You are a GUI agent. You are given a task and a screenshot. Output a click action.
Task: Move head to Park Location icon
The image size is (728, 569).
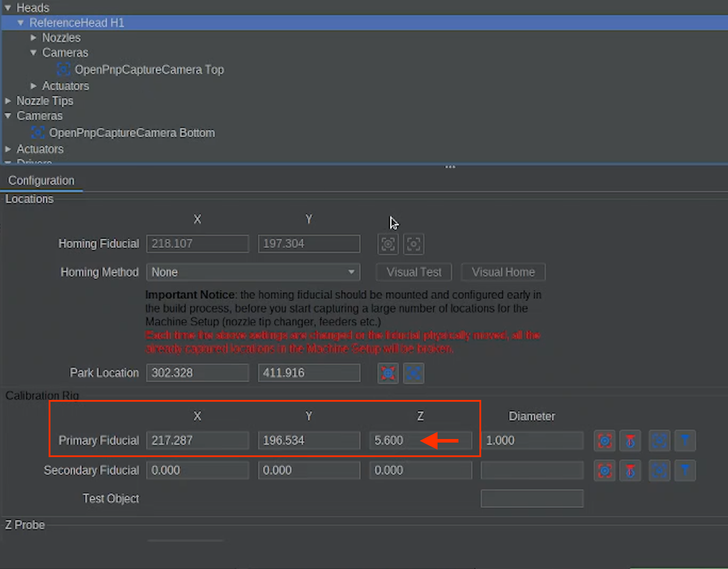[x=413, y=373]
